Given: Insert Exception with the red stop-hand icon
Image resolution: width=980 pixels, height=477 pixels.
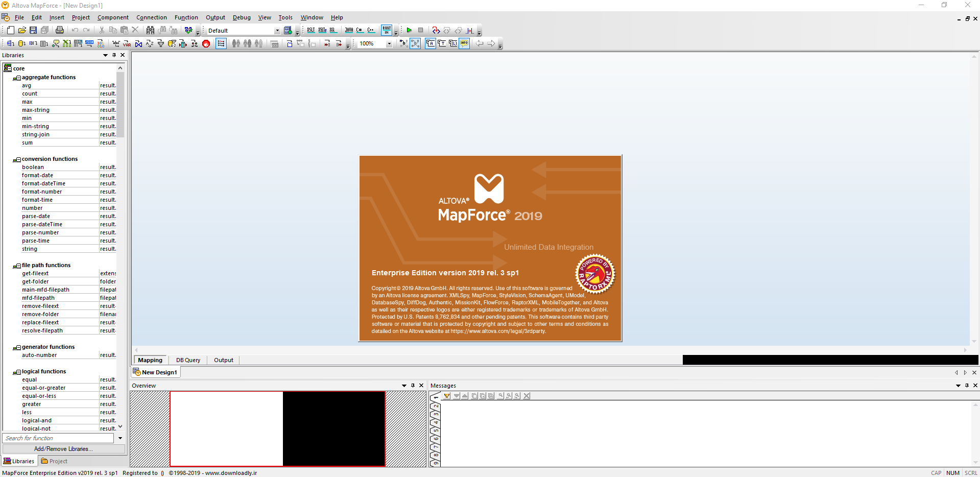Looking at the screenshot, I should click(x=206, y=43).
